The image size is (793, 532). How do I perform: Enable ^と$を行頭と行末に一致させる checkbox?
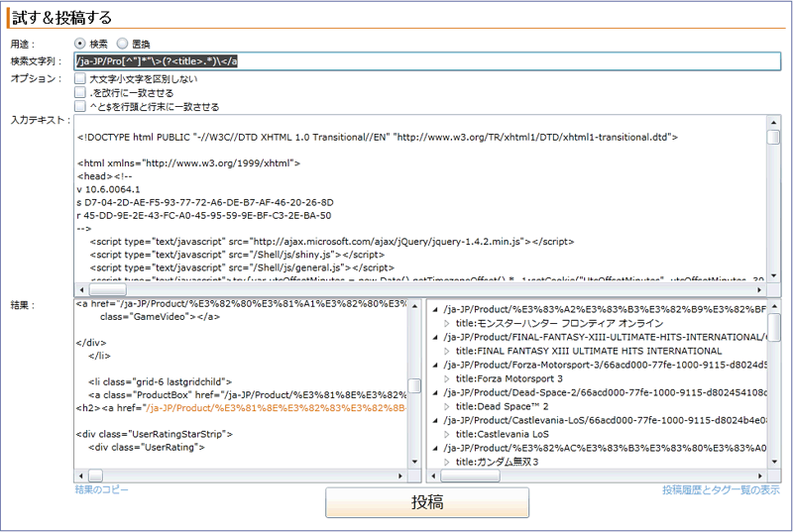pyautogui.click(x=80, y=106)
